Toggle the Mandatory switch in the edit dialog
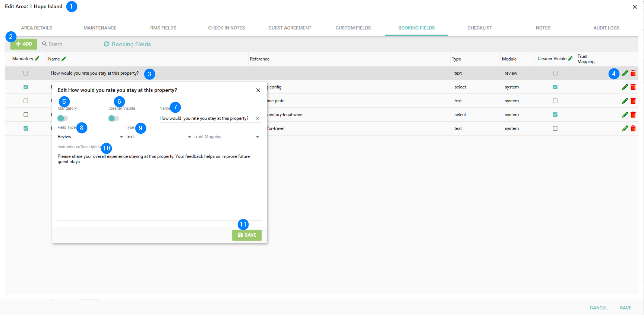Image resolution: width=644 pixels, height=315 pixels. (63, 118)
